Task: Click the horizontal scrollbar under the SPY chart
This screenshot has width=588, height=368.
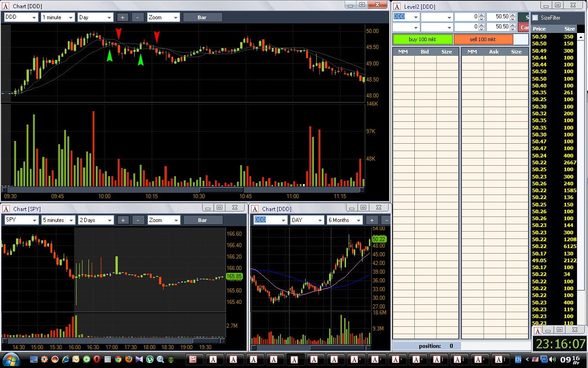Action: tap(113, 341)
